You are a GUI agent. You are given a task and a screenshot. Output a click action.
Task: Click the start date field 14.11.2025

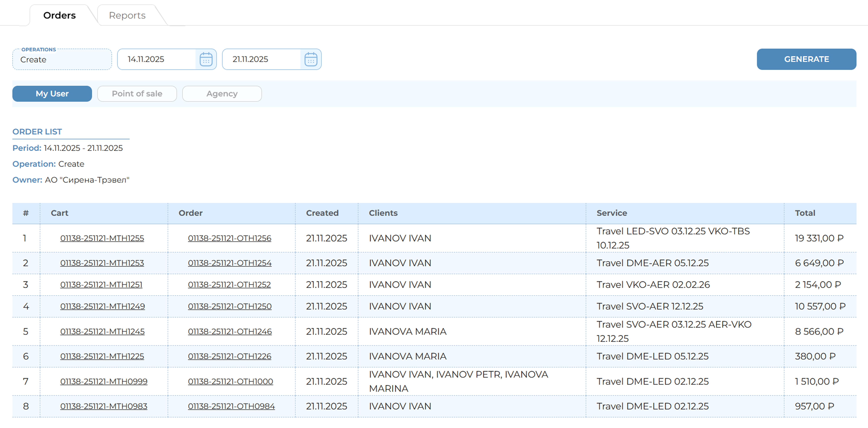[x=157, y=59]
